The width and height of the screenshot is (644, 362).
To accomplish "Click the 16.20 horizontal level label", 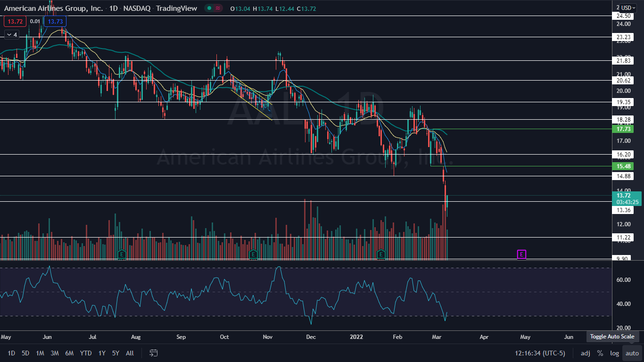I will pyautogui.click(x=624, y=154).
